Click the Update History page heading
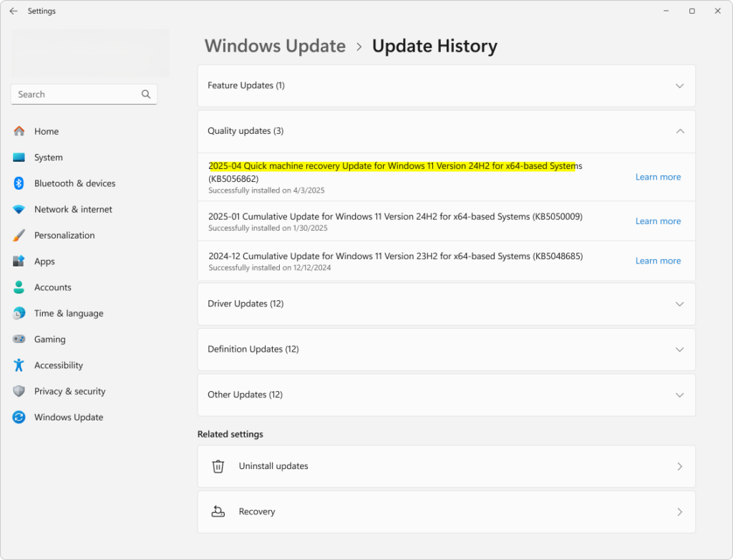This screenshot has height=560, width=733. coord(435,46)
